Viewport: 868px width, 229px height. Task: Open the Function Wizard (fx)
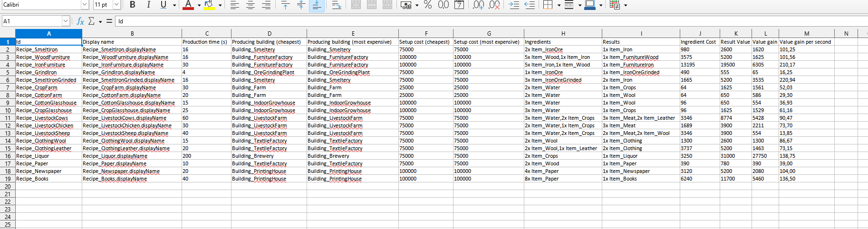80,21
